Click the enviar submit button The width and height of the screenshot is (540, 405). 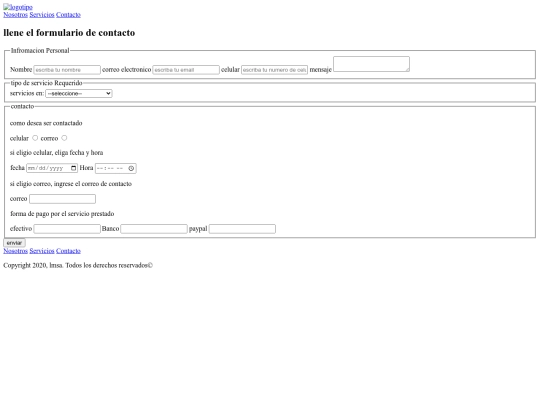click(x=14, y=243)
